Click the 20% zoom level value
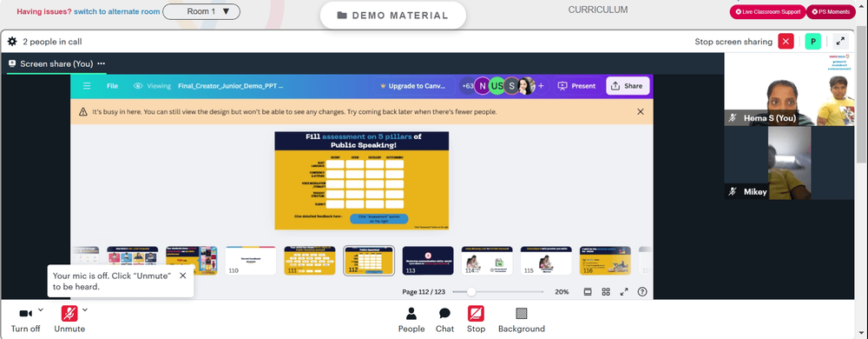This screenshot has height=339, width=868. pyautogui.click(x=562, y=291)
